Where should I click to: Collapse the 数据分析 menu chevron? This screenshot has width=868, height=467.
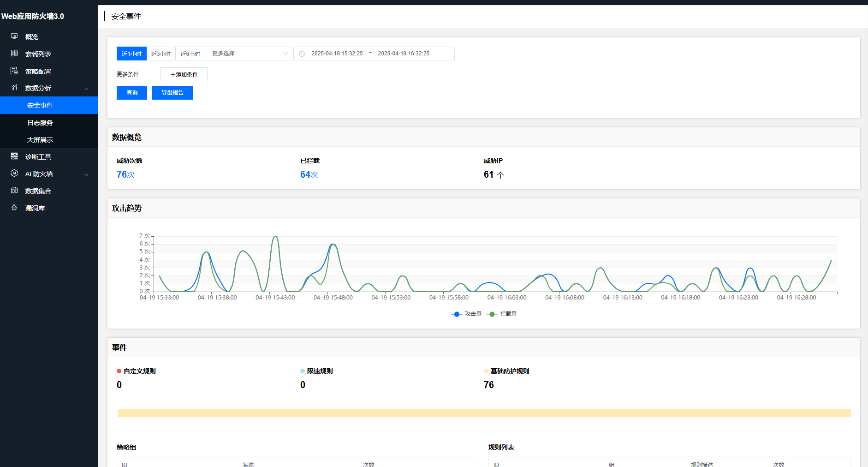coord(86,89)
